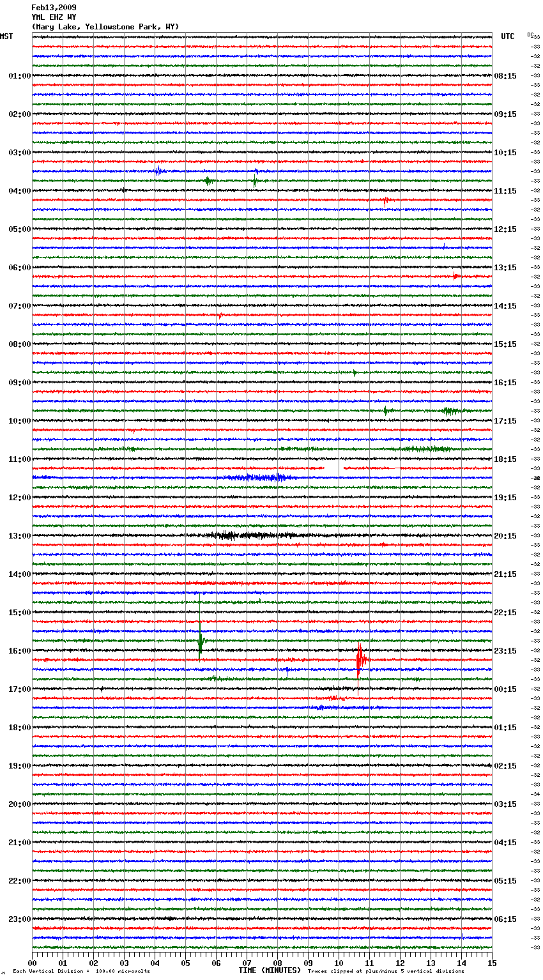This screenshot has width=543, height=980.
Task: Click the 10:15 UTC time label
Action: pyautogui.click(x=505, y=153)
